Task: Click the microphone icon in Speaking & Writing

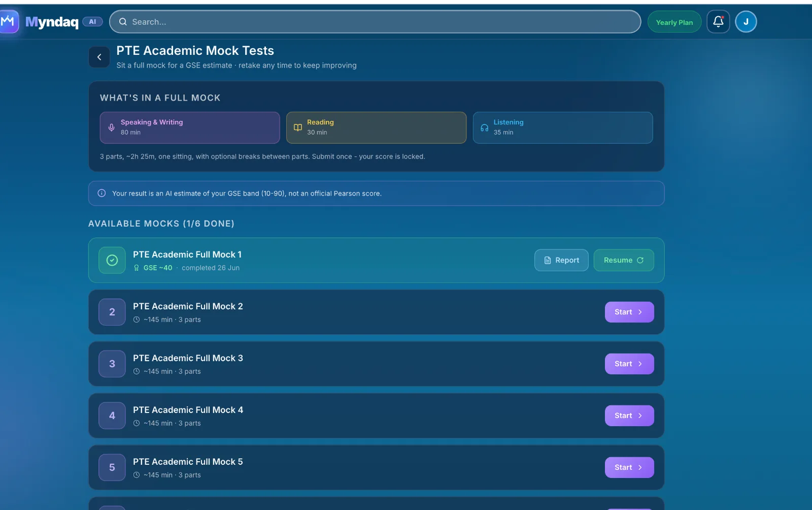Action: (x=112, y=127)
